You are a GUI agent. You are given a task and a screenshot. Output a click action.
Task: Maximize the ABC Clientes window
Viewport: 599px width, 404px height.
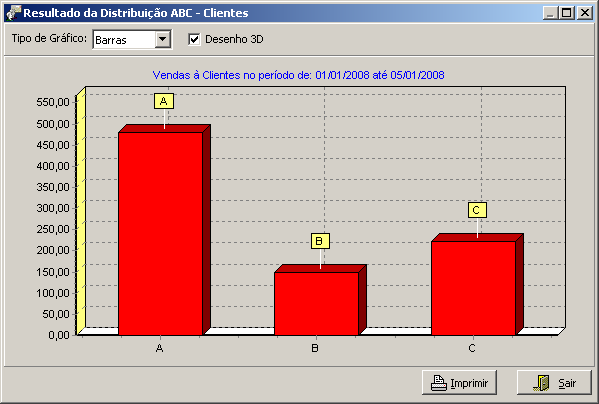click(x=567, y=13)
